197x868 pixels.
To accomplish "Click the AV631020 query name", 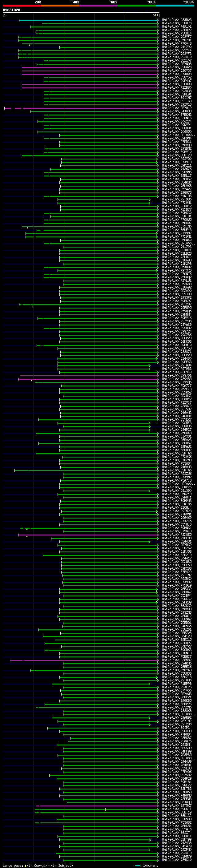I will [x=11, y=10].
